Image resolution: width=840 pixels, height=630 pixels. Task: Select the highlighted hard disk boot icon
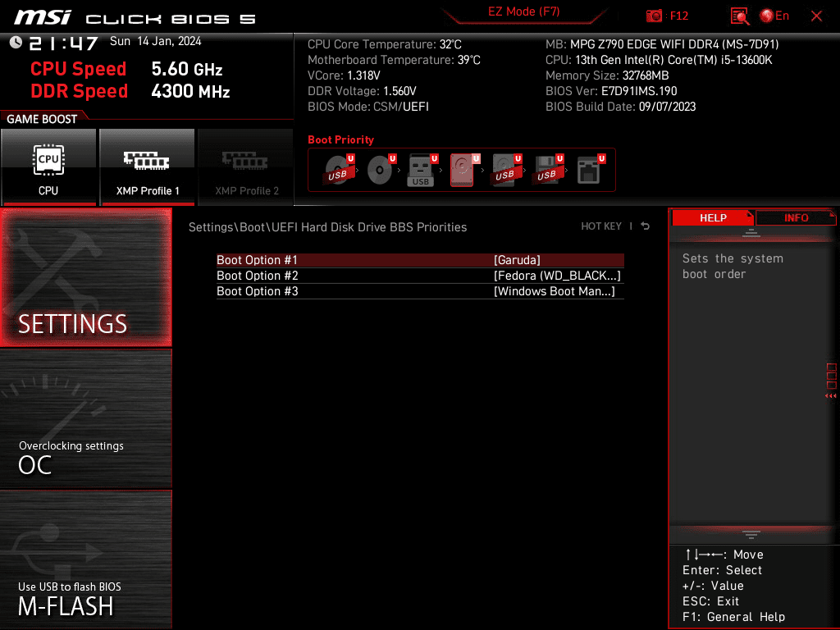(464, 170)
